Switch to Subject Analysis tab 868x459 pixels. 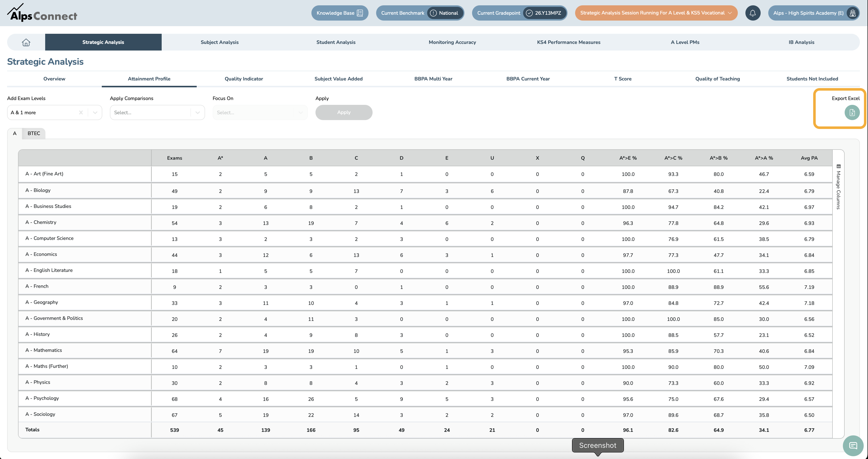(x=219, y=42)
